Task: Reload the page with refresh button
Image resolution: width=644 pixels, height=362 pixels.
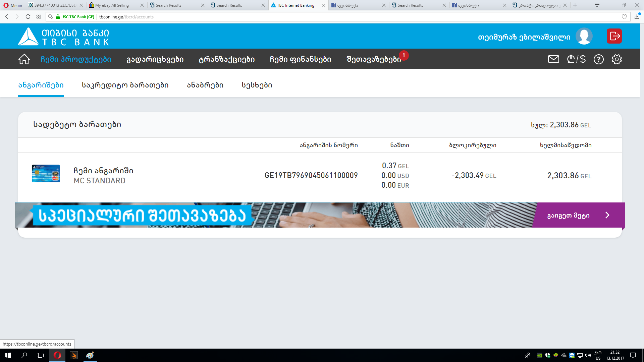Action: 28,17
